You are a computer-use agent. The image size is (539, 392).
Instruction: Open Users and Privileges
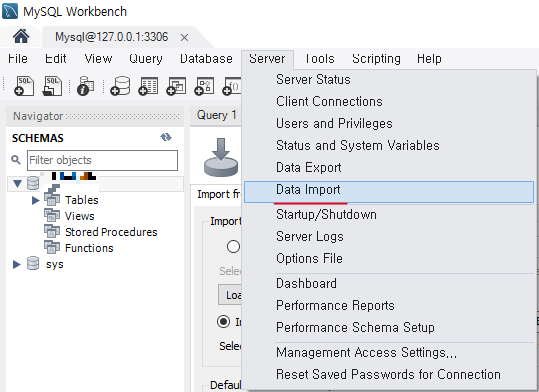[389, 124]
